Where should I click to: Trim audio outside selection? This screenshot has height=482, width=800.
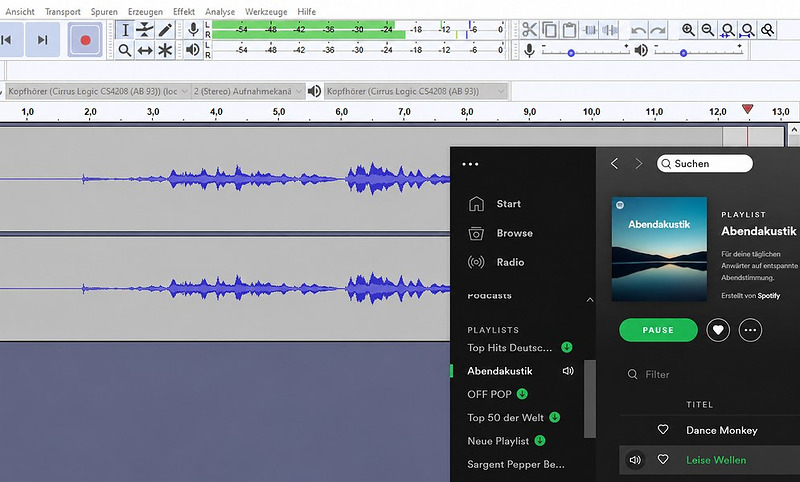tap(590, 30)
